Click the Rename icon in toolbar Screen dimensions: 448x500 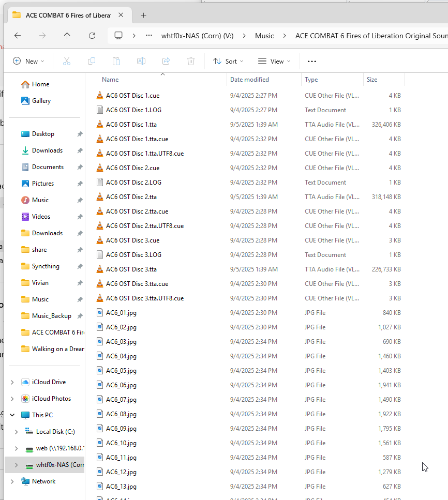[x=141, y=61]
